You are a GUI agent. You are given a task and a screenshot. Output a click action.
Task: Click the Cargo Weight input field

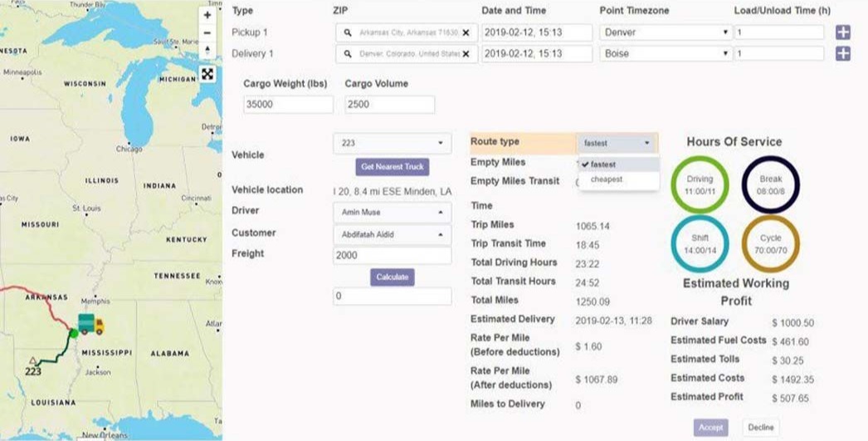(x=288, y=105)
